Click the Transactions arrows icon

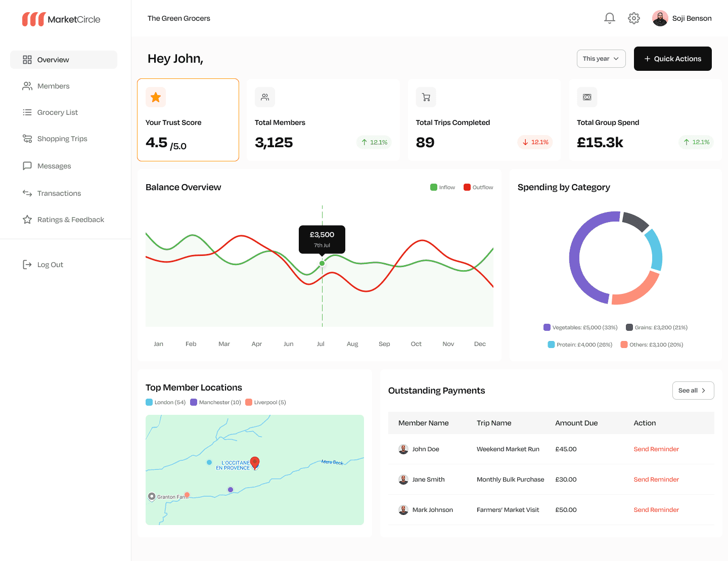tap(27, 193)
